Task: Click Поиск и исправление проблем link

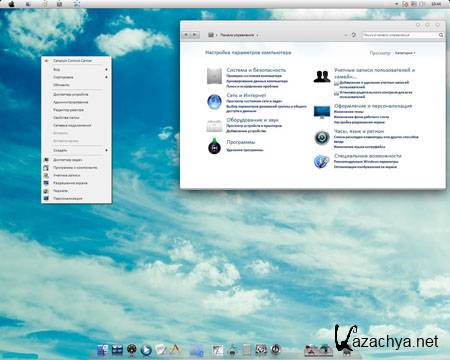Action: 252,86
